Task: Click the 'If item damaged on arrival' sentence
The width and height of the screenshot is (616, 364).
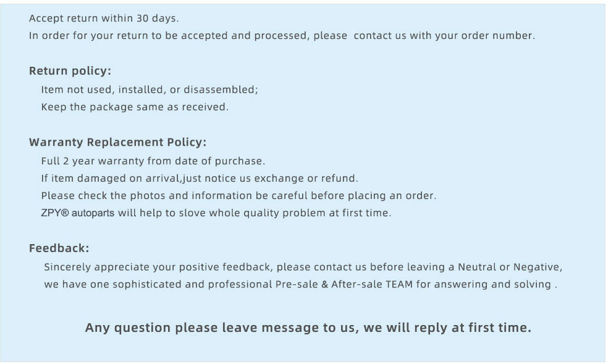Action: click(200, 179)
